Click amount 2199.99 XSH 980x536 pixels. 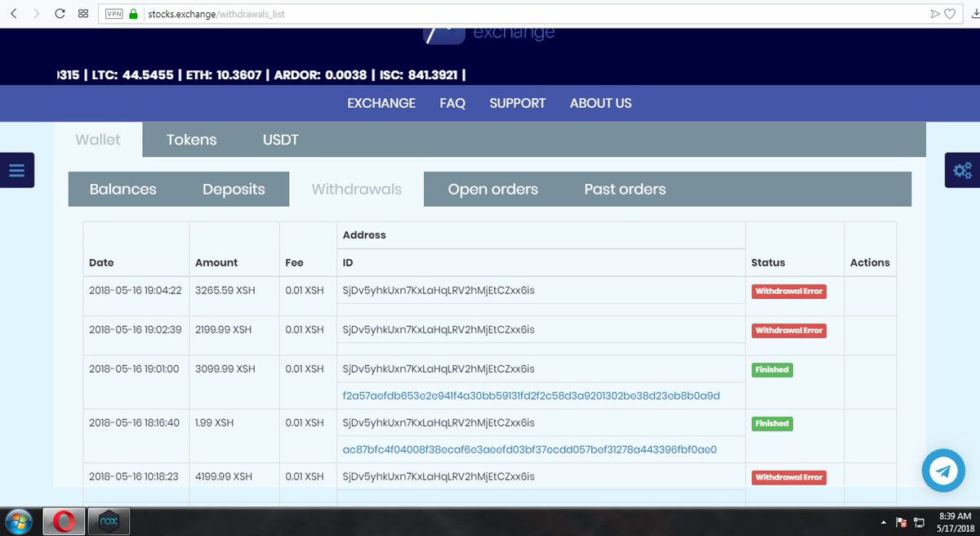(224, 330)
